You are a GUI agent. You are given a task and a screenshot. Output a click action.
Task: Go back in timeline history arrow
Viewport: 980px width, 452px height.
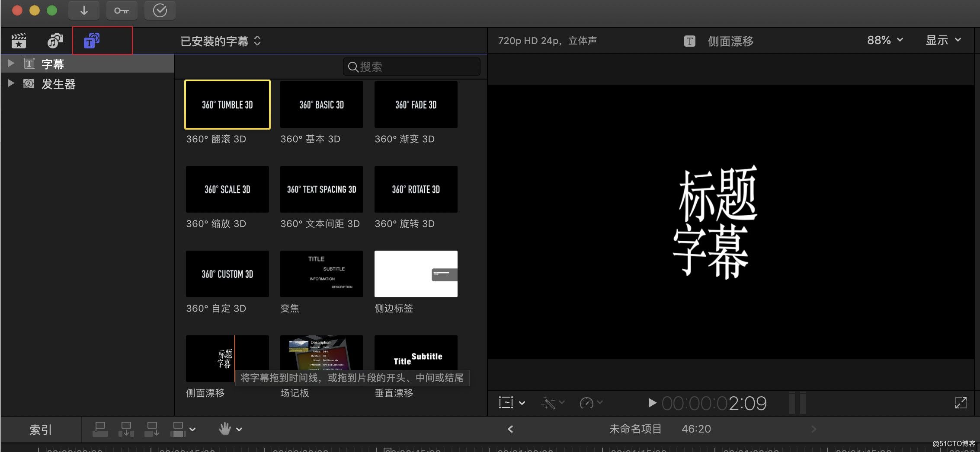point(510,429)
